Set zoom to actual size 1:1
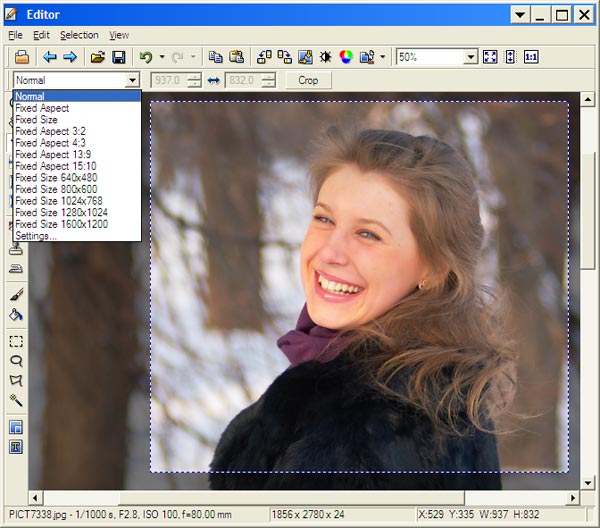The image size is (600, 528). click(x=531, y=57)
